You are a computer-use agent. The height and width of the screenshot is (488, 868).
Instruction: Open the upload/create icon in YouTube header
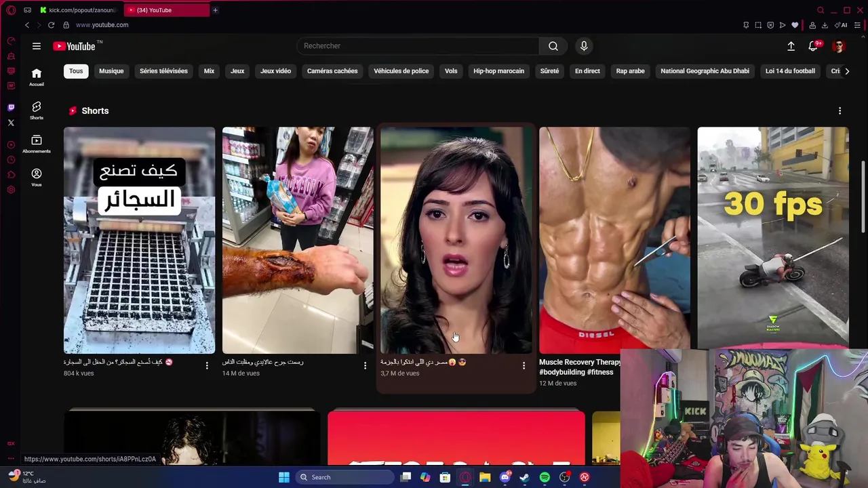click(791, 46)
